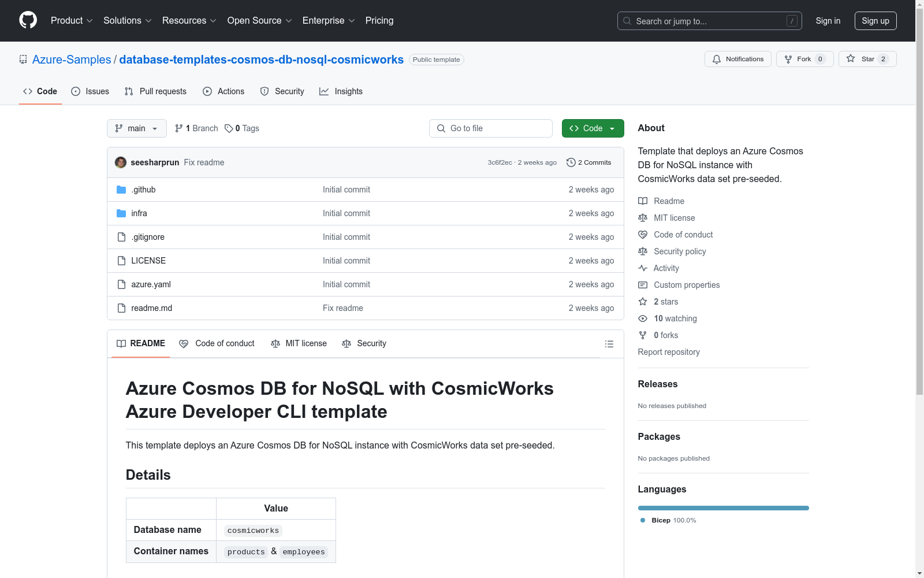The height and width of the screenshot is (578, 924).
Task: Open the Packages heading link
Action: click(659, 436)
